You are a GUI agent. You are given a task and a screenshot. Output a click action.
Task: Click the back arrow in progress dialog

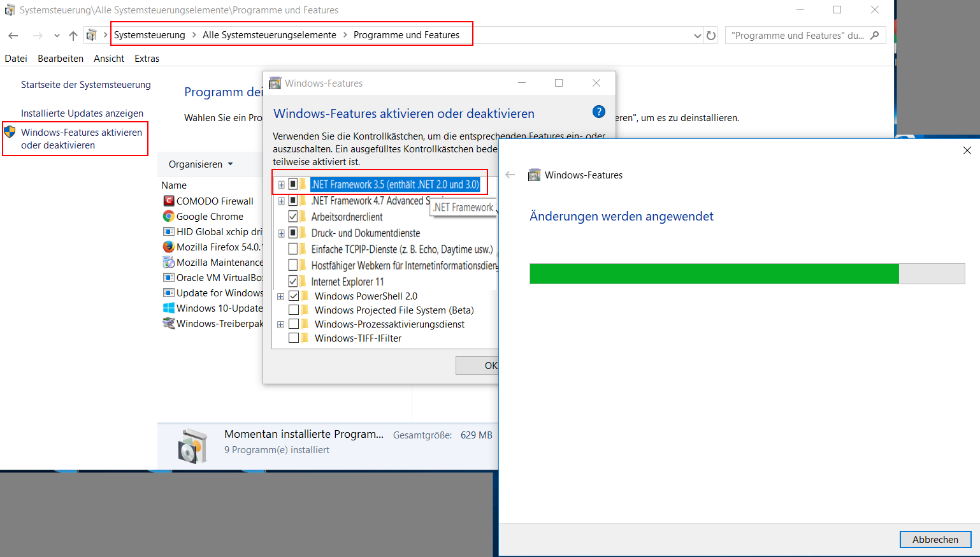pyautogui.click(x=510, y=175)
